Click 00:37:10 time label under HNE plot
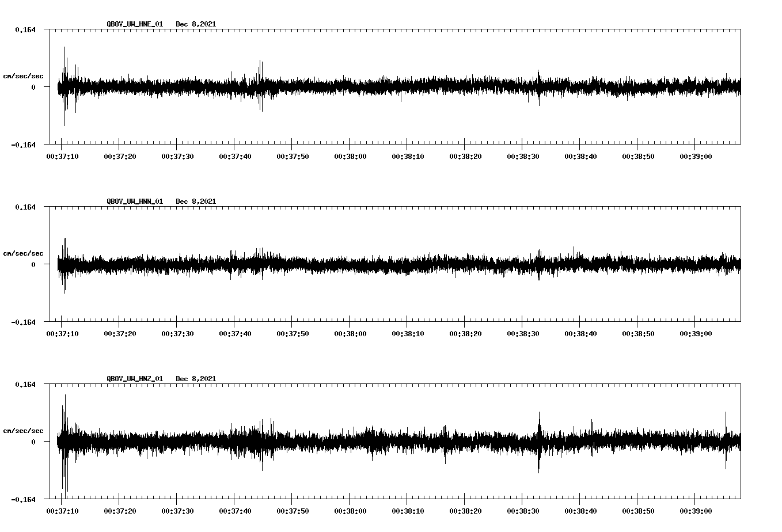The width and height of the screenshot is (782, 532). click(x=62, y=157)
